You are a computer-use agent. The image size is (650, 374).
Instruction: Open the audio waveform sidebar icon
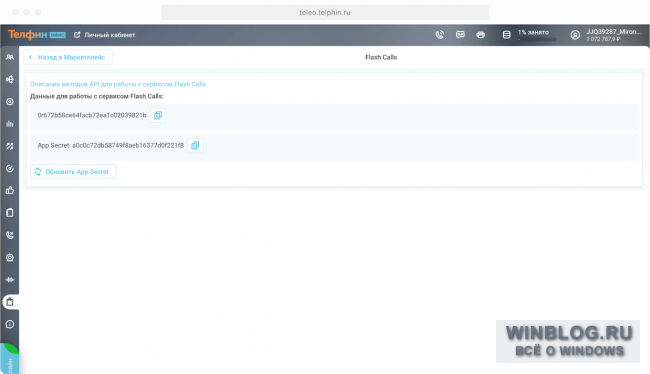coord(10,279)
